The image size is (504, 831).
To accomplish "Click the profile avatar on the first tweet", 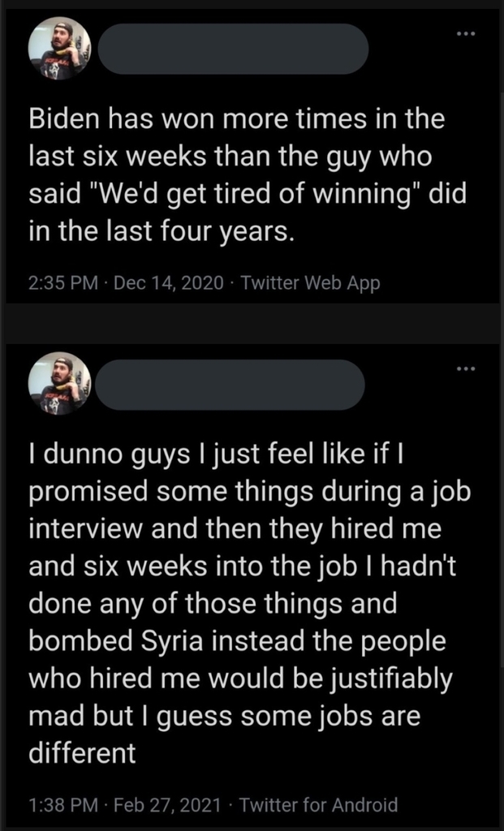I will point(59,49).
